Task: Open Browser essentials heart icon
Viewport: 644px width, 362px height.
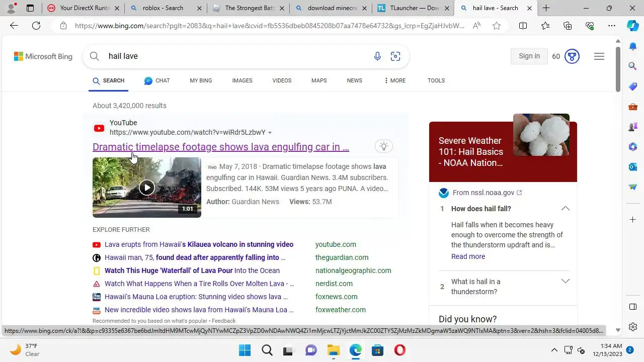Action: coord(590,26)
